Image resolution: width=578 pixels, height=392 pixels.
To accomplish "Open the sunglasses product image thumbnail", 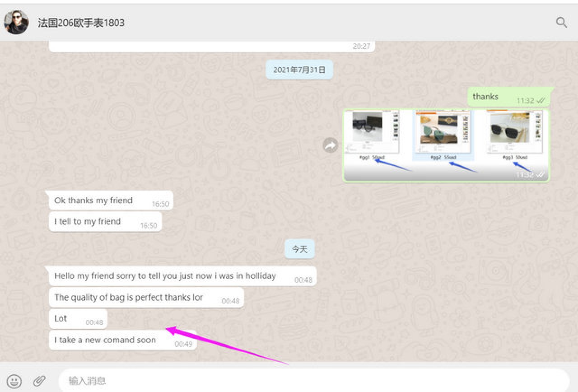I will click(446, 145).
